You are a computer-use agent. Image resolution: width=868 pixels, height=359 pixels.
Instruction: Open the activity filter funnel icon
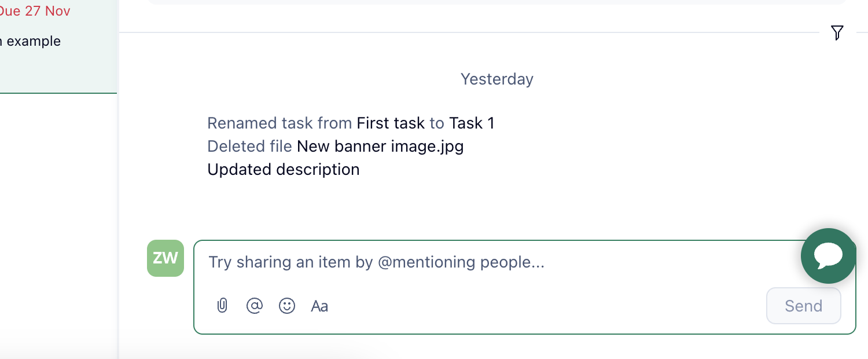(837, 33)
